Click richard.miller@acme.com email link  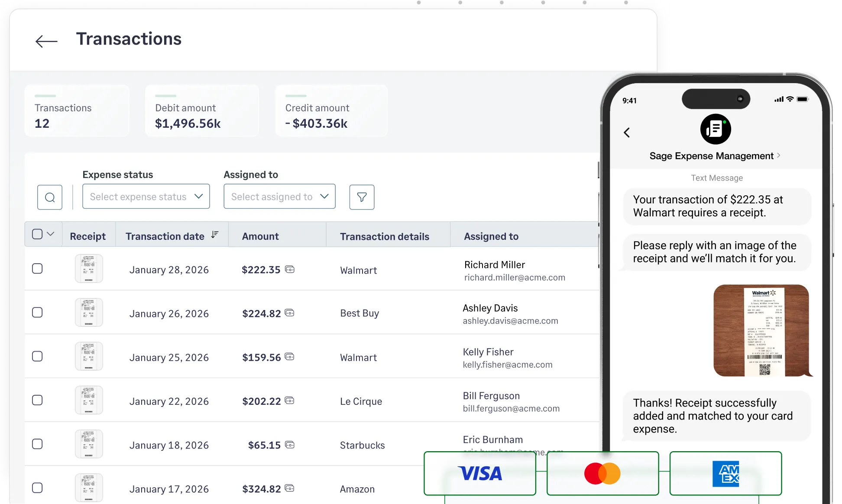[515, 278]
